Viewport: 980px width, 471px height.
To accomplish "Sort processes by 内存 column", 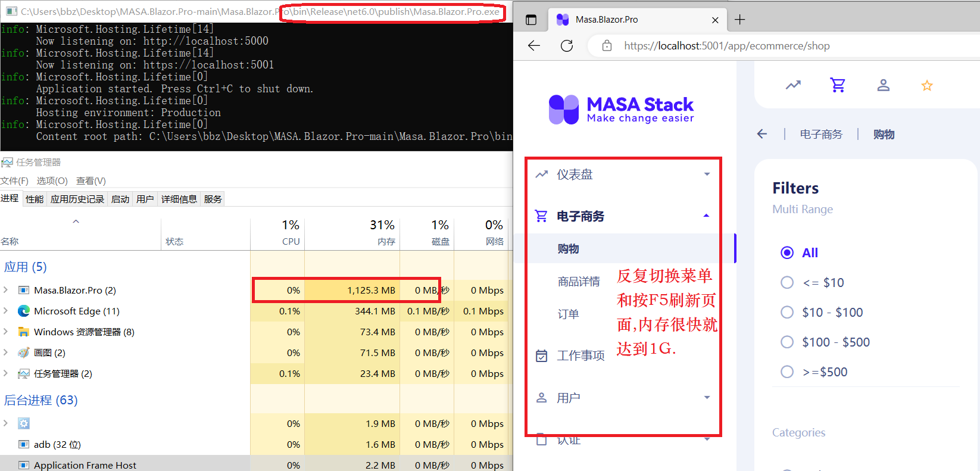I will (352, 234).
